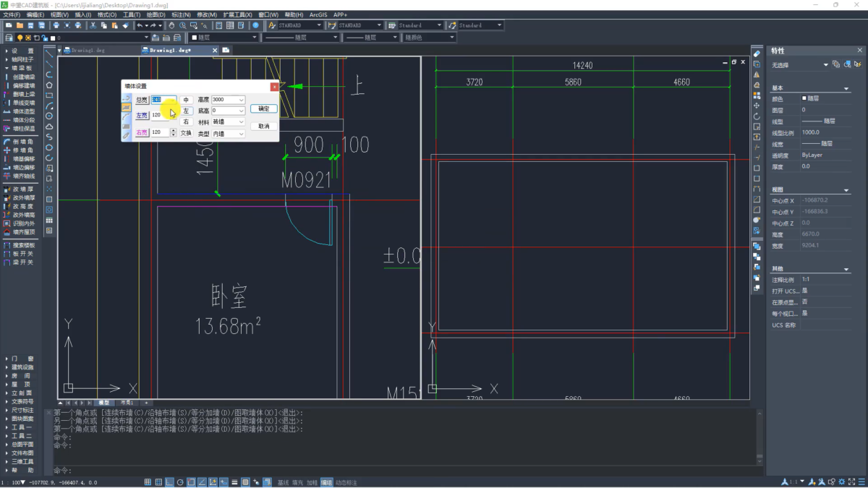Click 确定 button in wall dialog
Image resolution: width=868 pixels, height=488 pixels.
coord(263,108)
